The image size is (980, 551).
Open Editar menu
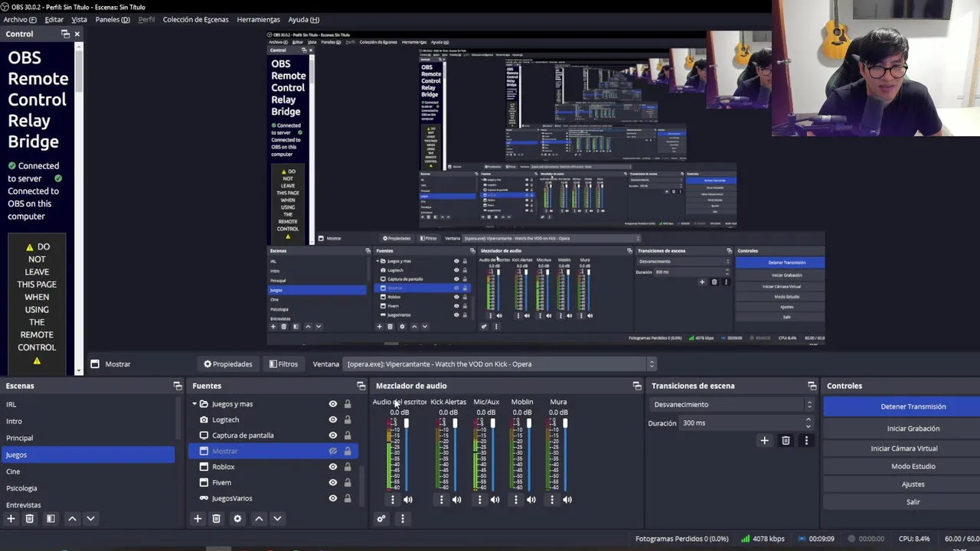click(x=54, y=19)
